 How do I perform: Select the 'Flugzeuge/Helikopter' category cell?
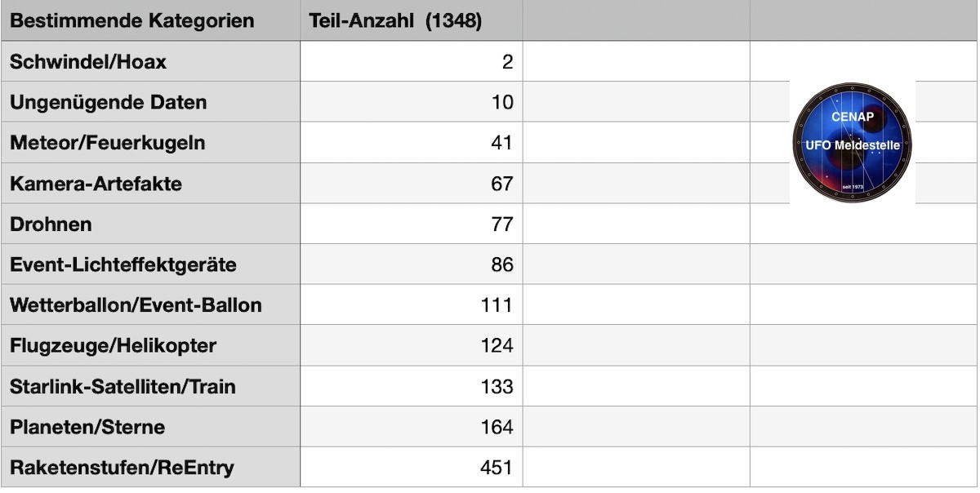(113, 346)
